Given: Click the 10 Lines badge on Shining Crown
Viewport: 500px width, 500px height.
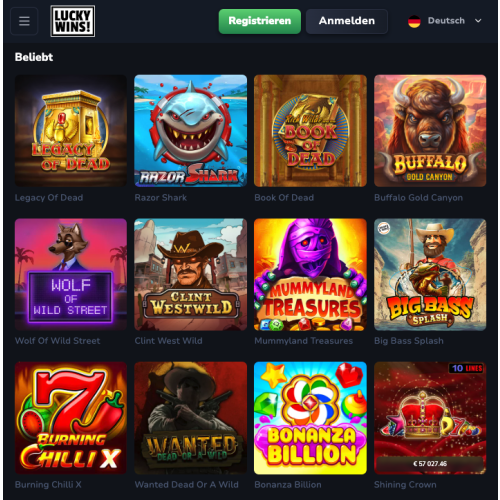Looking at the screenshot, I should tap(467, 368).
